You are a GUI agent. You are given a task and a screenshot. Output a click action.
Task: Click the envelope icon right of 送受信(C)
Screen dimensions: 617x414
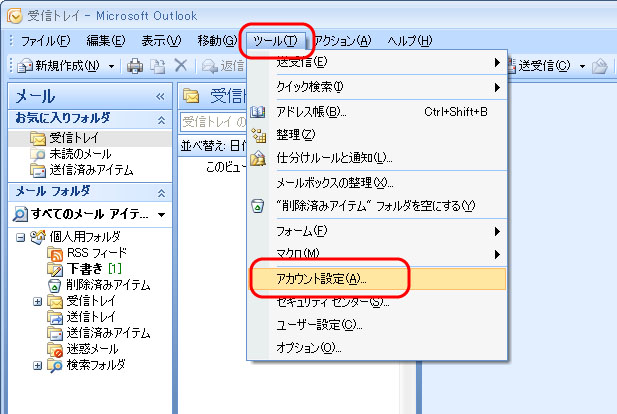pos(600,66)
